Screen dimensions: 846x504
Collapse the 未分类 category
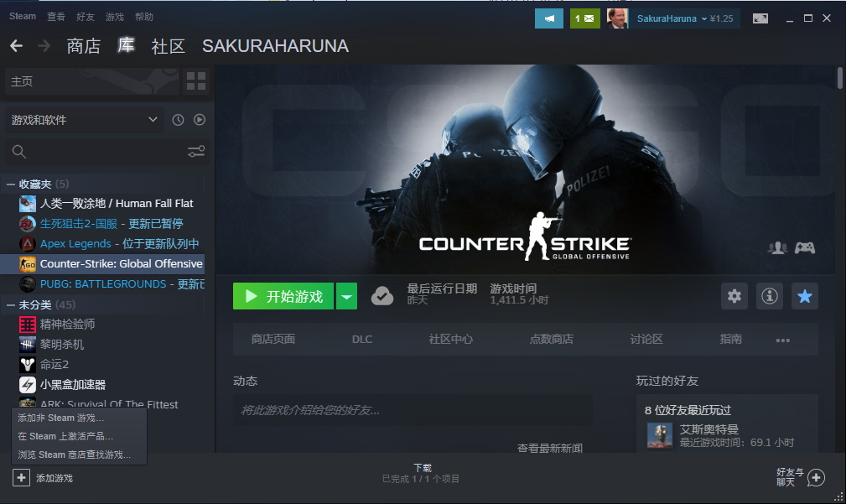pos(11,305)
